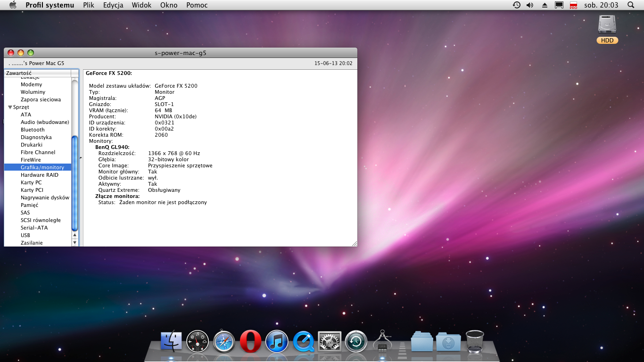Open System Preferences from the Dock
644x362 pixels.
330,342
